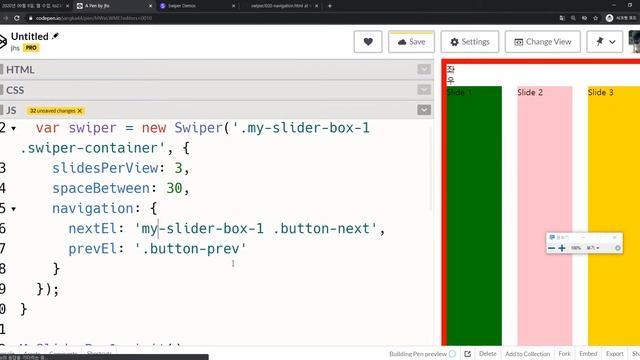Dismiss the unsaved changes badge

[80, 111]
